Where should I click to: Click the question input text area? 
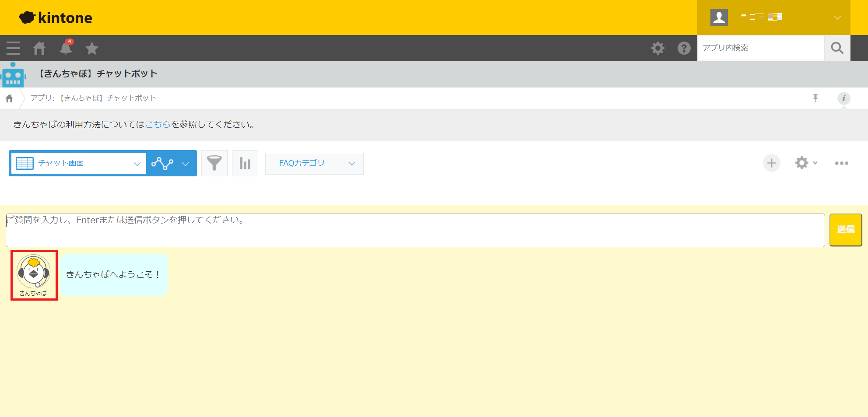click(415, 230)
